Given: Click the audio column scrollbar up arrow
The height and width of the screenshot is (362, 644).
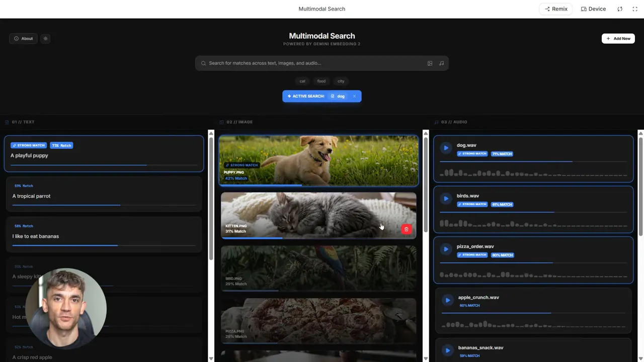Looking at the screenshot, I should pos(640,133).
